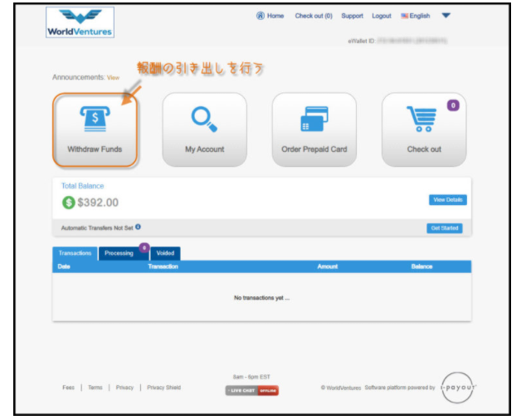Viewport: 521px width, 420px height.
Task: Click the eWallet ID label
Action: 362,41
